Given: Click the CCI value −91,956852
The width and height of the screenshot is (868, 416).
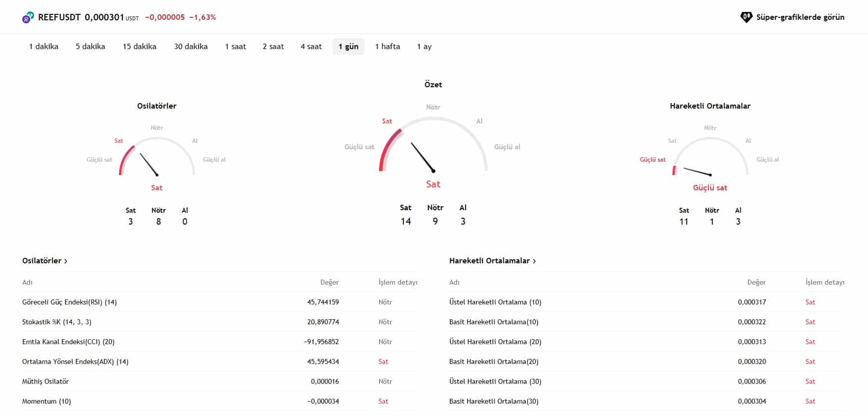Looking at the screenshot, I should [x=322, y=342].
